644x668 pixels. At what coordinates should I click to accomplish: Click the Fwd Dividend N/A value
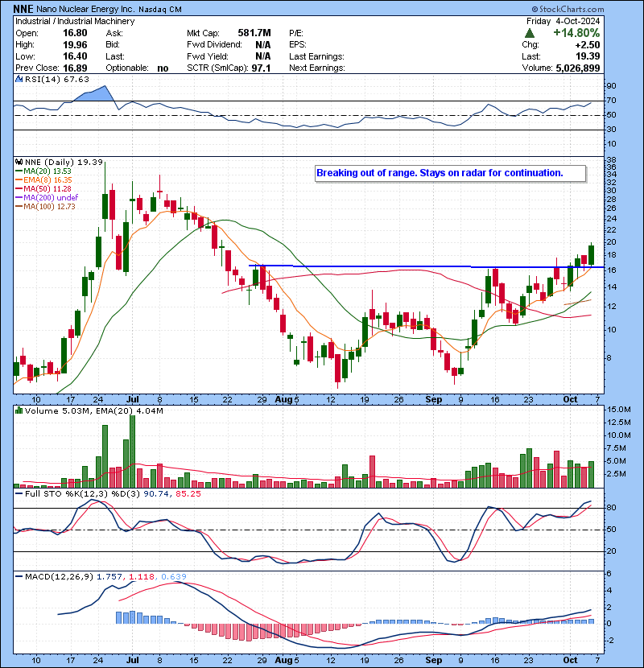click(x=263, y=45)
